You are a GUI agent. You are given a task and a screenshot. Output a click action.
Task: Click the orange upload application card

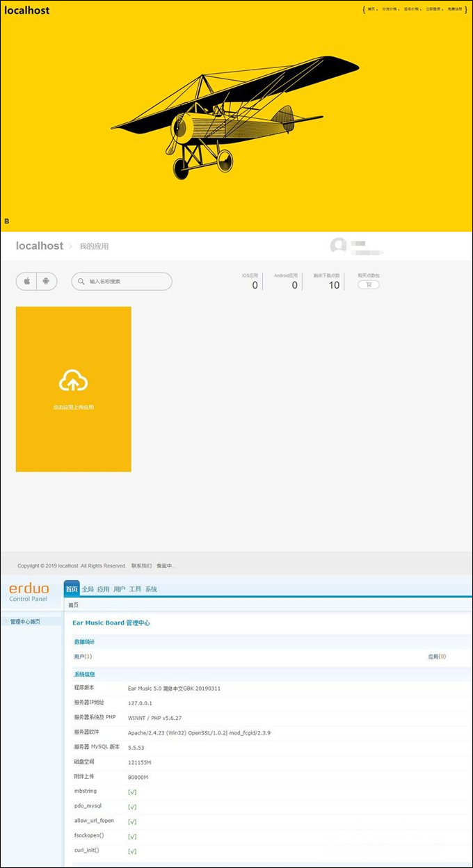click(73, 389)
